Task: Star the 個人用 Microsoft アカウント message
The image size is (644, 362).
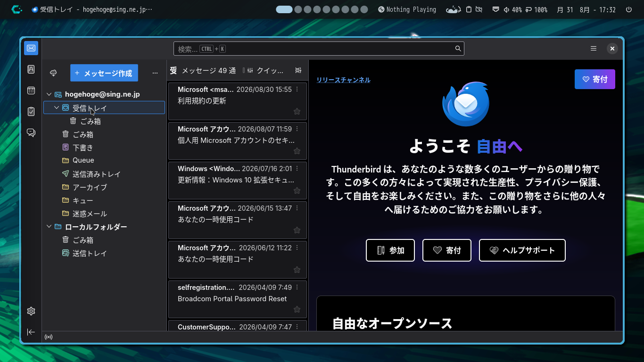Action: pos(297,151)
